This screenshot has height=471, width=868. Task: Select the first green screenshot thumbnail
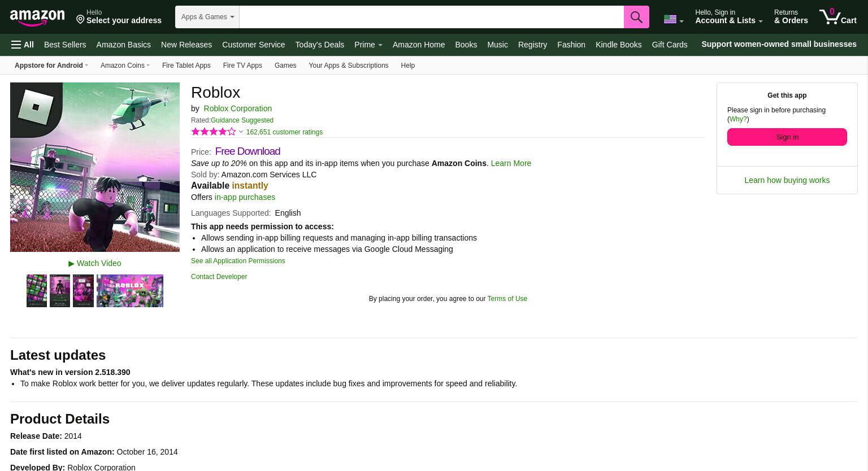pyautogui.click(x=37, y=291)
